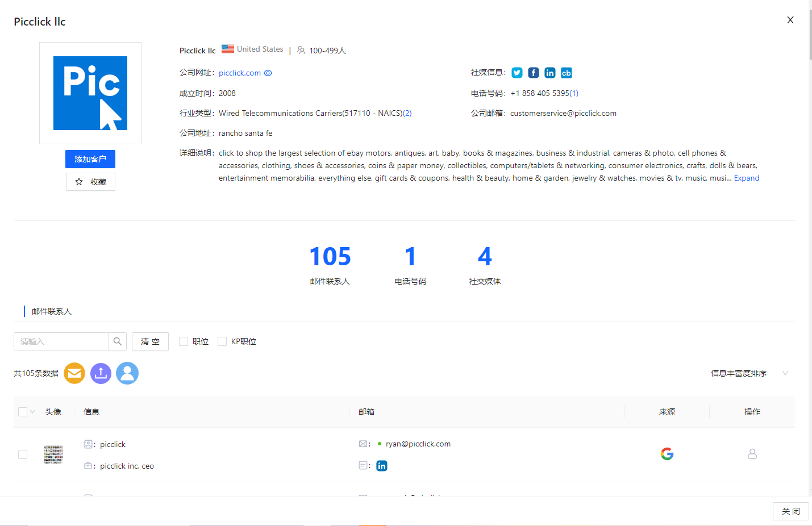812x526 pixels.
Task: Open the Crunchbase cb icon
Action: pos(566,73)
